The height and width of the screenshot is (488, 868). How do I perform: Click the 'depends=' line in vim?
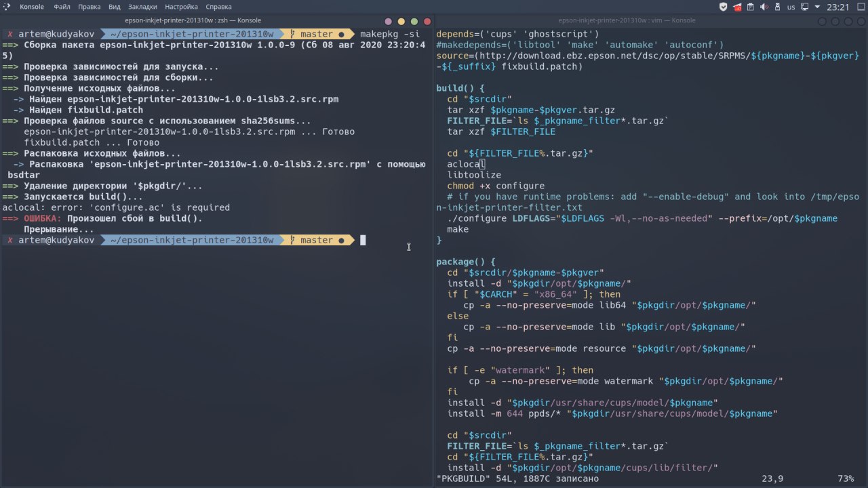pos(517,34)
